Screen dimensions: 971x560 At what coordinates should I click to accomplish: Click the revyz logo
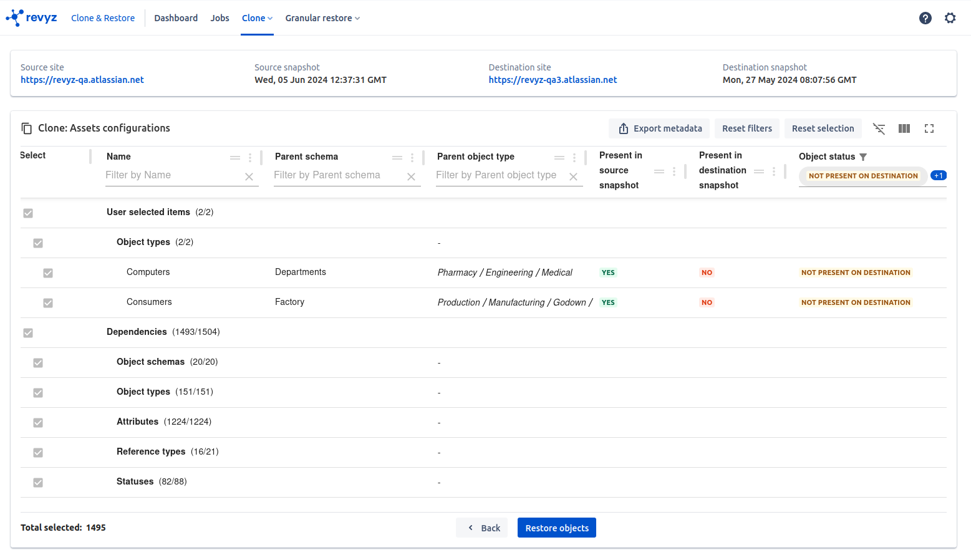point(31,17)
